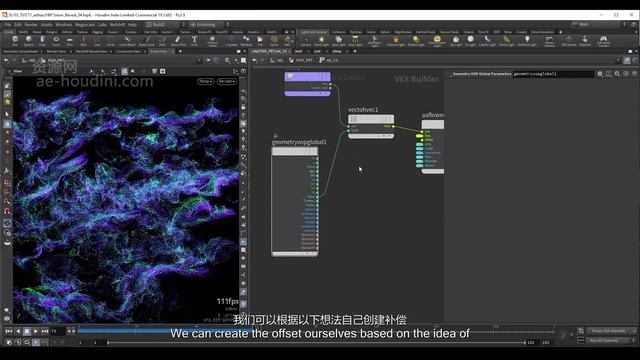Select the Environment Light shelf tool
The width and height of the screenshot is (640, 360).
[x=437, y=41]
